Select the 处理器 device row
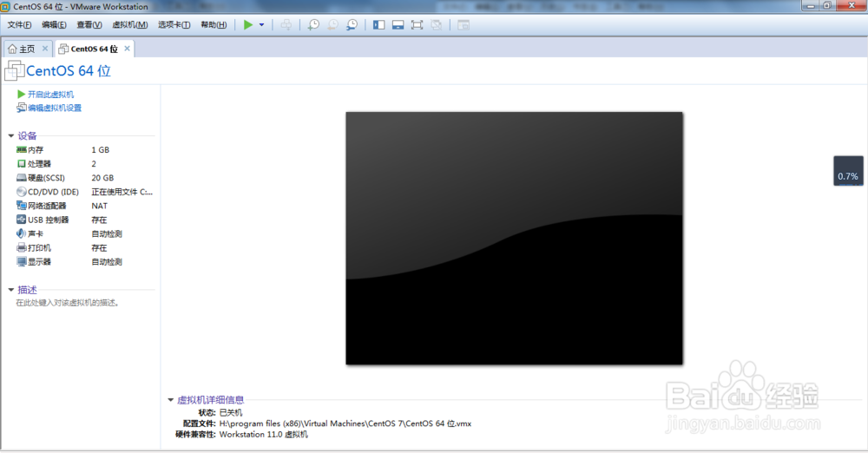 click(x=85, y=164)
